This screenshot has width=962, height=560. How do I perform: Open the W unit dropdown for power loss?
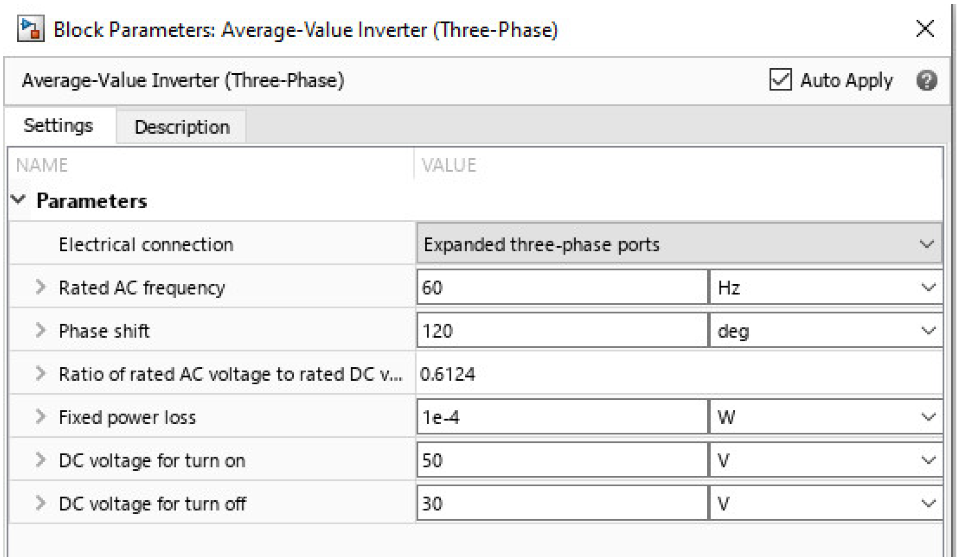tap(826, 417)
